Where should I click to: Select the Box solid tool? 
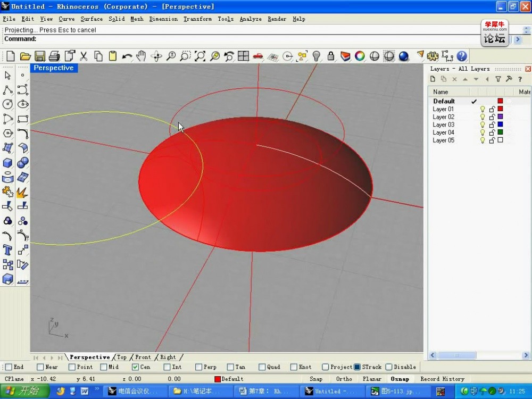(x=8, y=163)
